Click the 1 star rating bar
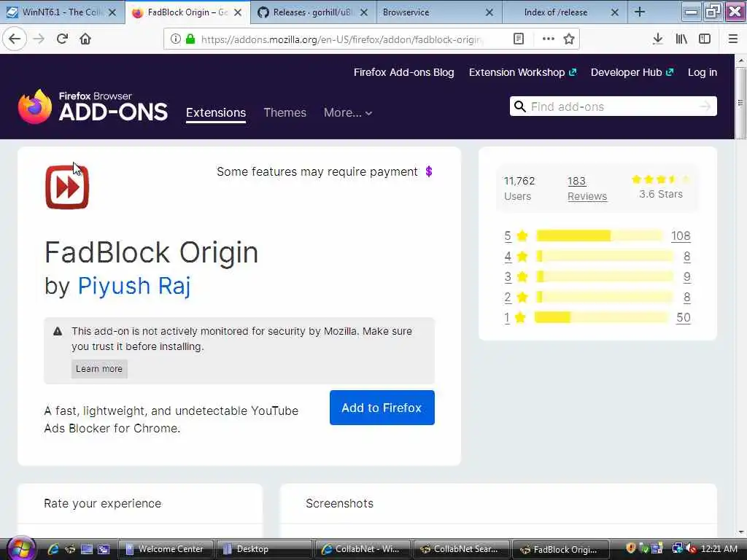Screen dimensions: 747x560 pyautogui.click(x=601, y=317)
